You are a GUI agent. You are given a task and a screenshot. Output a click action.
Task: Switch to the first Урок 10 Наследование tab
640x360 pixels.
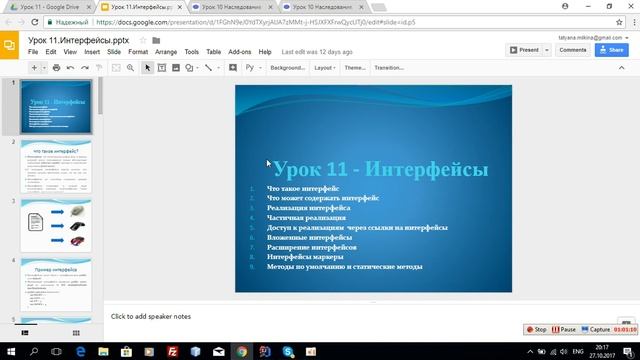[232, 7]
